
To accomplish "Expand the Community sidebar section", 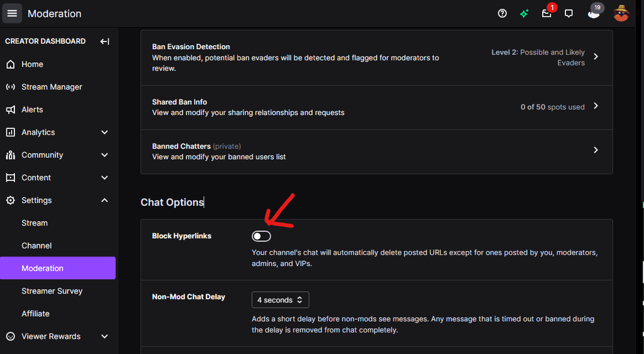I will point(104,155).
